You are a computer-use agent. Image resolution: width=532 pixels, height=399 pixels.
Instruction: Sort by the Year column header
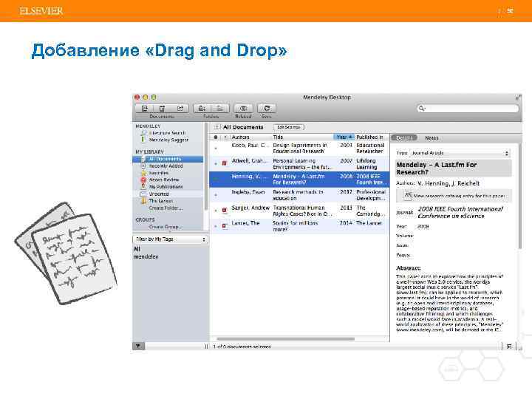pyautogui.click(x=344, y=137)
